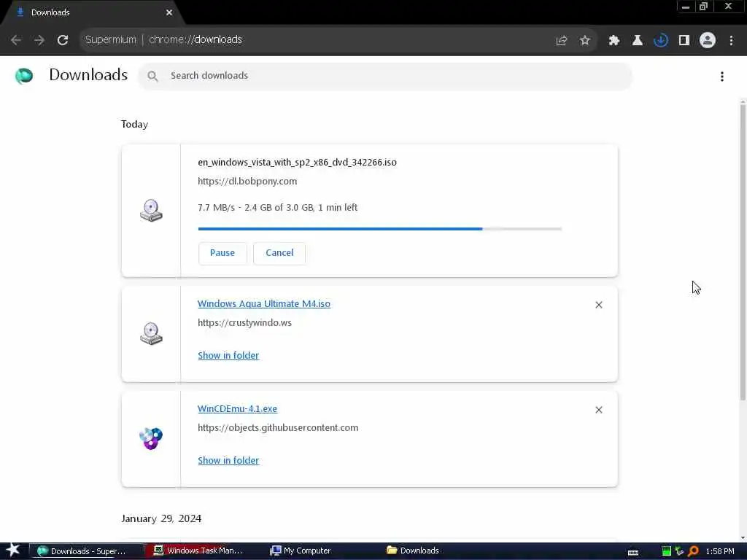This screenshot has width=747, height=560.
Task: Click the 1:58 PM clock
Action: (720, 551)
